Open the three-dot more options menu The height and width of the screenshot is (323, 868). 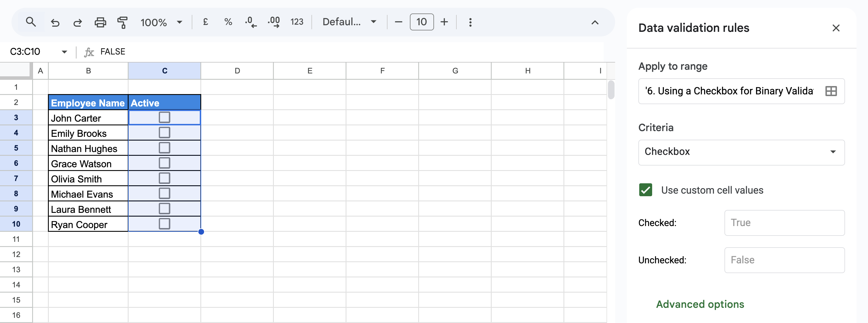470,23
